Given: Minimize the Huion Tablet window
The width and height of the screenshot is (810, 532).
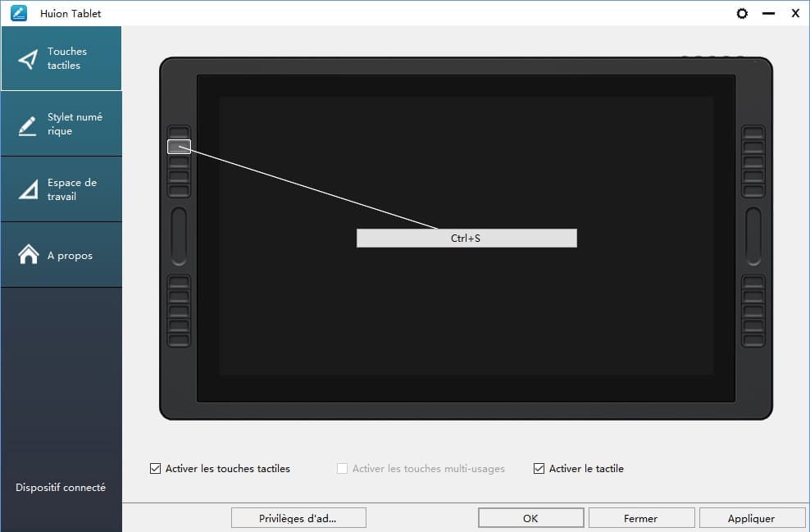Looking at the screenshot, I should click(768, 13).
